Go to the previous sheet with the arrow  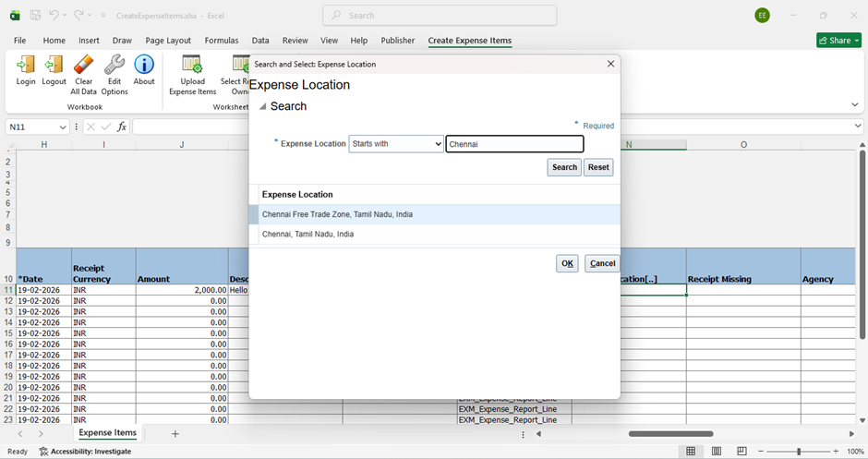click(x=20, y=434)
